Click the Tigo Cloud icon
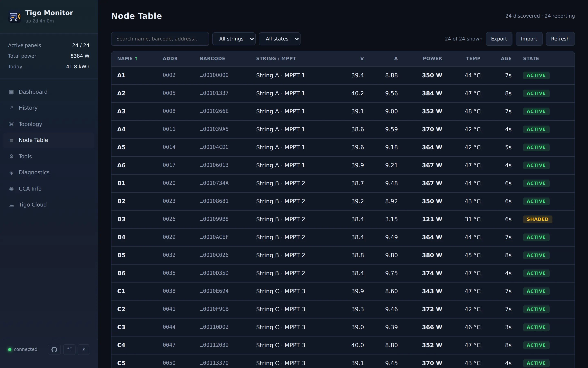This screenshot has height=368, width=588. coord(11,205)
